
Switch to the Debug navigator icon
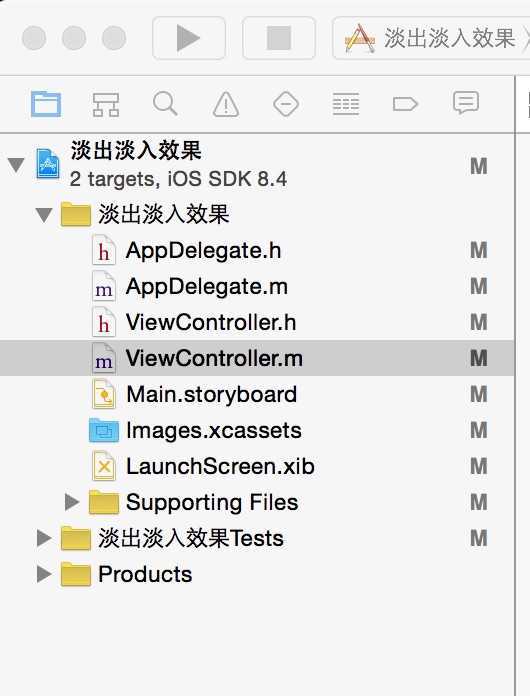[346, 104]
